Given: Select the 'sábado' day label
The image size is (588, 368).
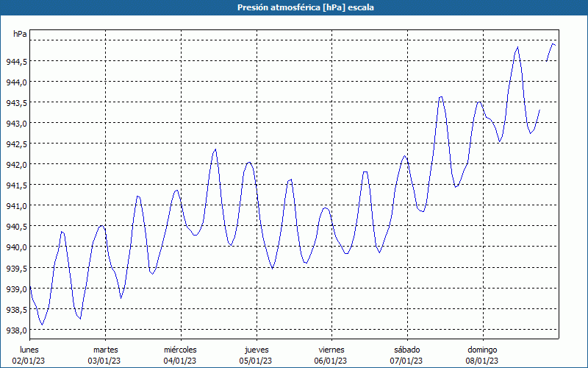Looking at the screenshot, I should click(x=407, y=350).
